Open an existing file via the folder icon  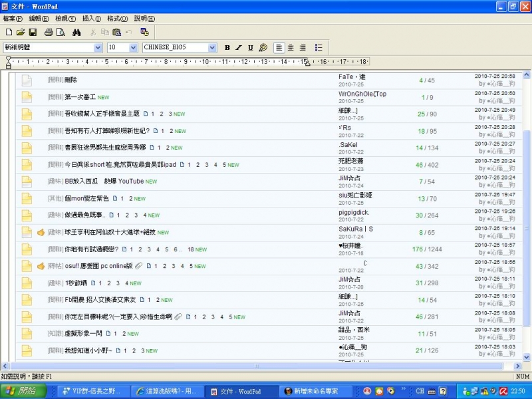21,32
